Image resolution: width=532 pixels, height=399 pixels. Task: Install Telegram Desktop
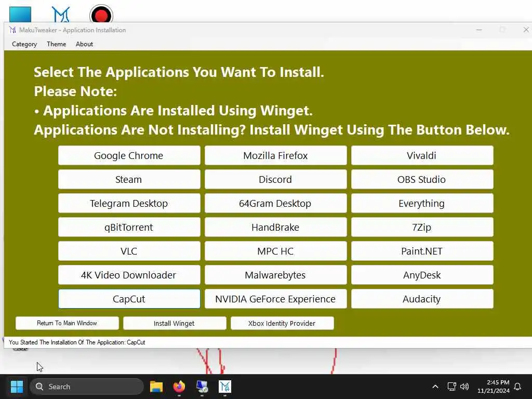[129, 203]
